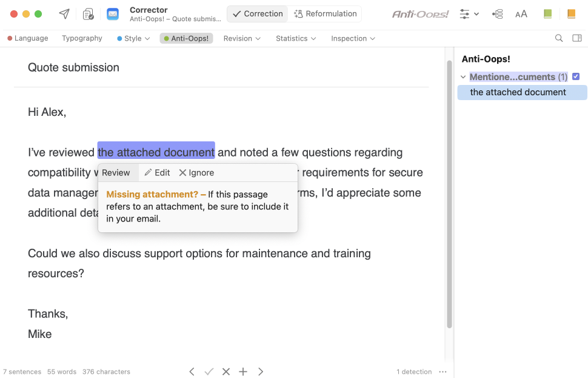Toggle the sidebar panel icon
This screenshot has height=378, width=588.
[577, 38]
